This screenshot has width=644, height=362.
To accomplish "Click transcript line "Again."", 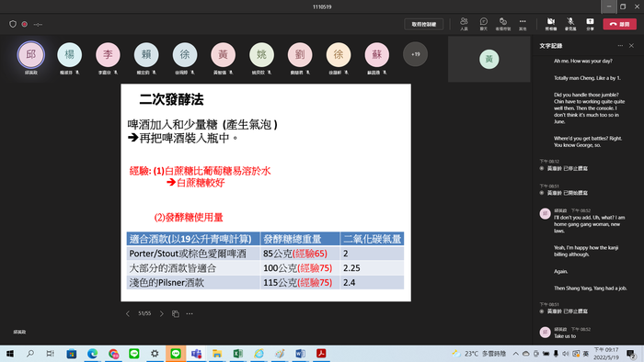I will (560, 271).
